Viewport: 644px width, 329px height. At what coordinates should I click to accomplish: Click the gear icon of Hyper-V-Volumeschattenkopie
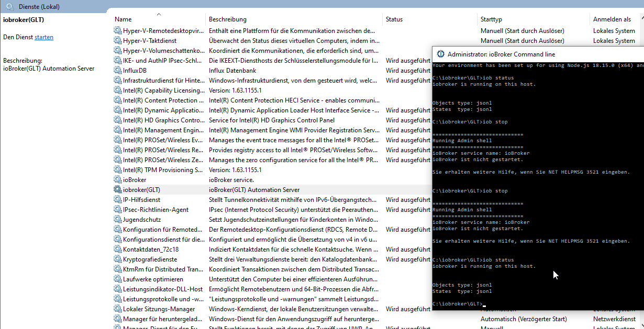coord(117,51)
